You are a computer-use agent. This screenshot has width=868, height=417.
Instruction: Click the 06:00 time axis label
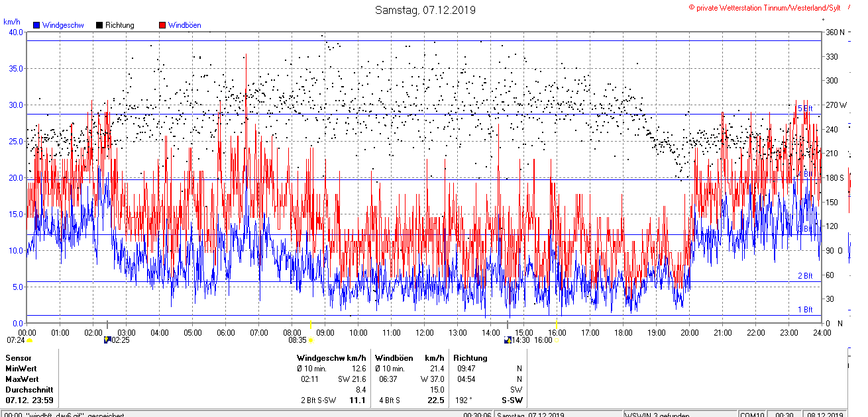pyautogui.click(x=226, y=332)
